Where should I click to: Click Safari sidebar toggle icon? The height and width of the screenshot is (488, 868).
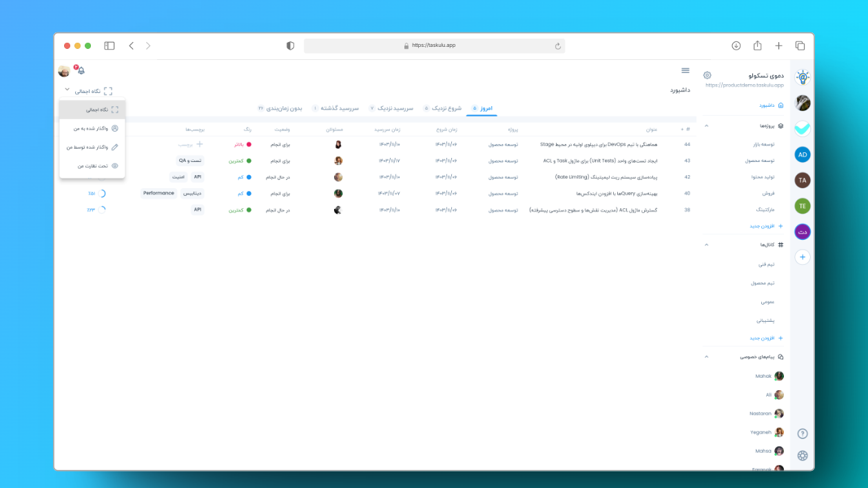(x=110, y=45)
